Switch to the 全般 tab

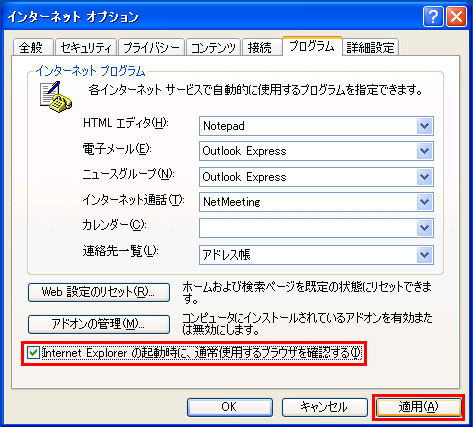[x=32, y=47]
